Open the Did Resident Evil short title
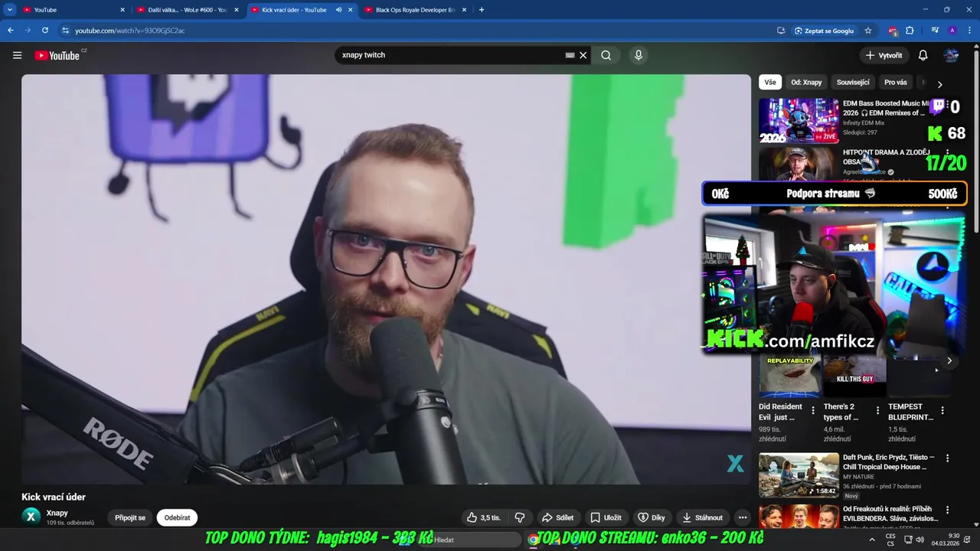 pyautogui.click(x=781, y=412)
